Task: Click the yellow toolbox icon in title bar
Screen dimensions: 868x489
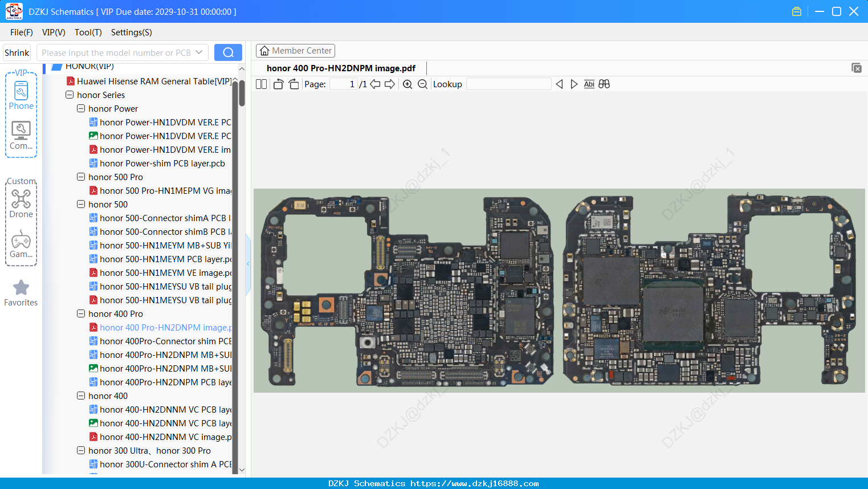Action: 797,11
